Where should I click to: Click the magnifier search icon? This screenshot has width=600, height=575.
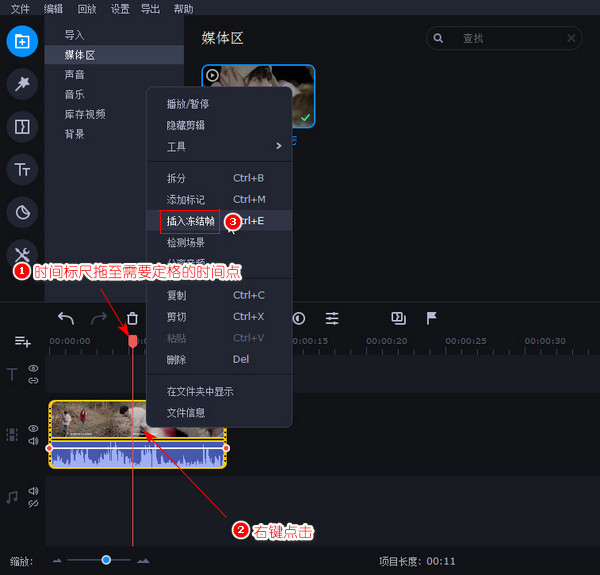click(438, 38)
